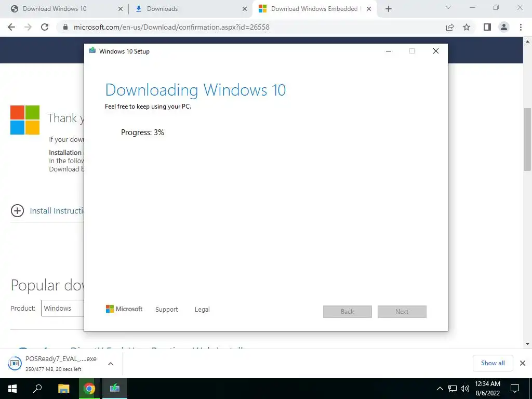Show hidden tray icons chevron
Screen dimensions: 532x399
(x=440, y=389)
